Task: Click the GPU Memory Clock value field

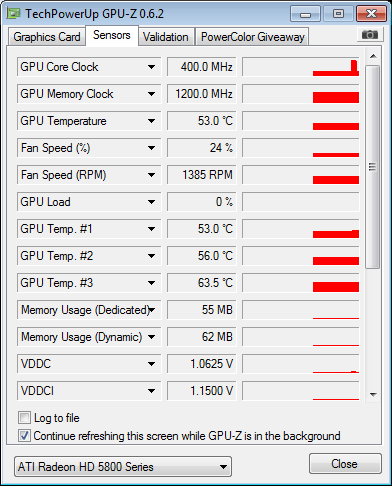Action: coord(202,94)
